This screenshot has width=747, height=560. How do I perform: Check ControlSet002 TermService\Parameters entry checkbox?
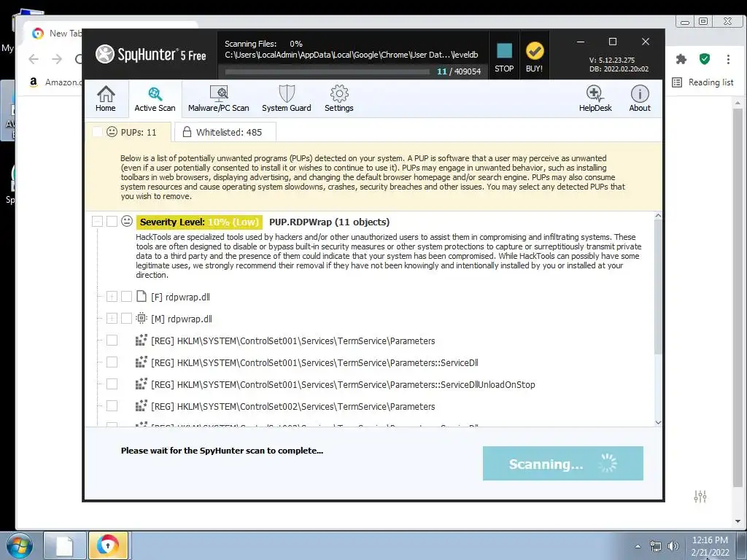[x=112, y=405]
